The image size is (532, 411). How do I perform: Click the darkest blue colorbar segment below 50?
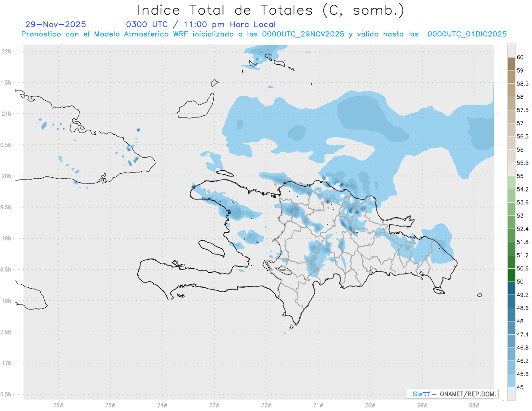[511, 288]
